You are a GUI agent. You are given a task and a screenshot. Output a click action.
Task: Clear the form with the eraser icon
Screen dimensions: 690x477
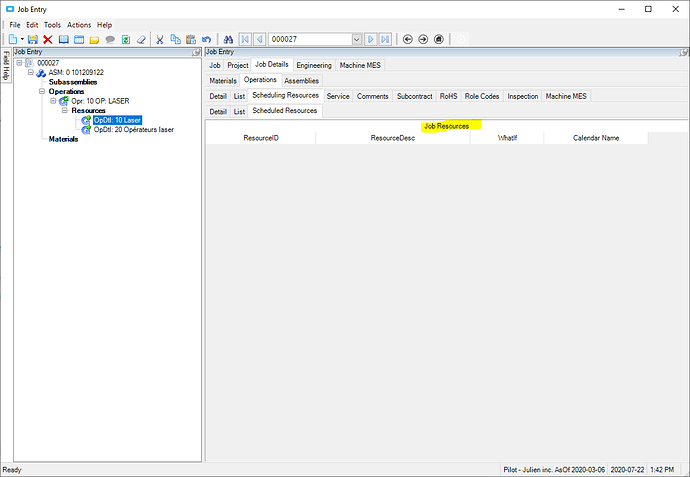[x=141, y=39]
